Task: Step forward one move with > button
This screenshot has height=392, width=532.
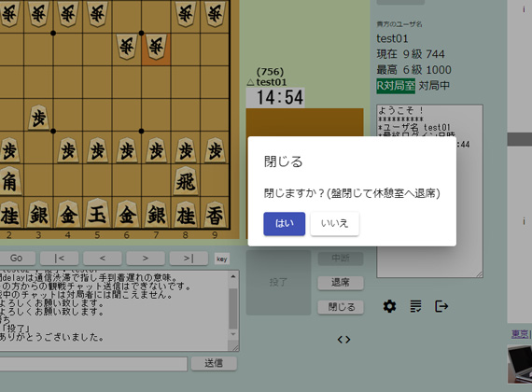Action: tap(146, 259)
